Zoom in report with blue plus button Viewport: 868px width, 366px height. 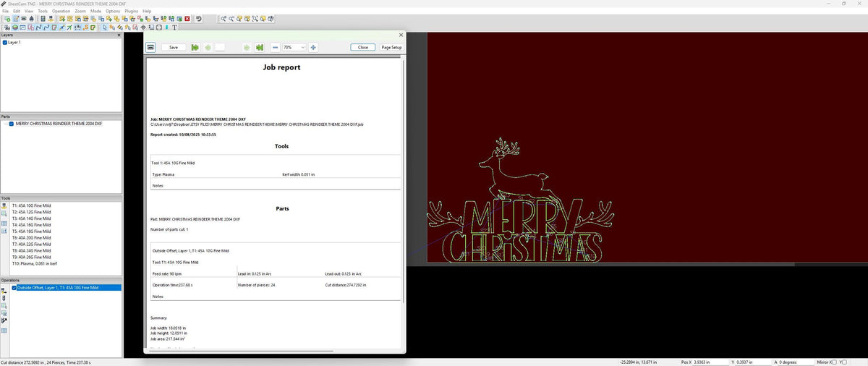[x=313, y=47]
